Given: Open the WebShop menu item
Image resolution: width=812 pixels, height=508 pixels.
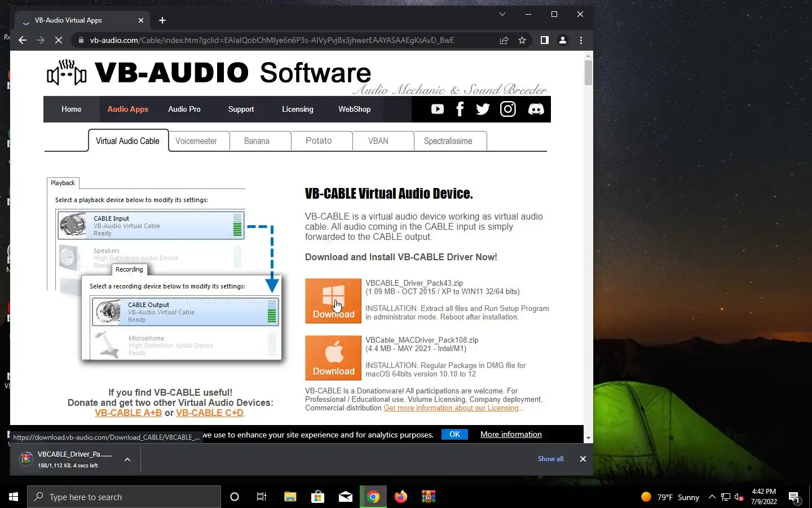Looking at the screenshot, I should [354, 109].
